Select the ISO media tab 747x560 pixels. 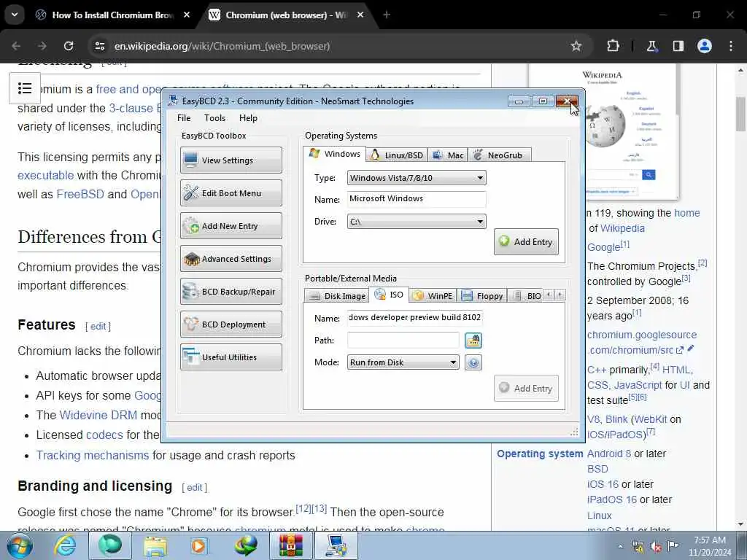(x=390, y=295)
